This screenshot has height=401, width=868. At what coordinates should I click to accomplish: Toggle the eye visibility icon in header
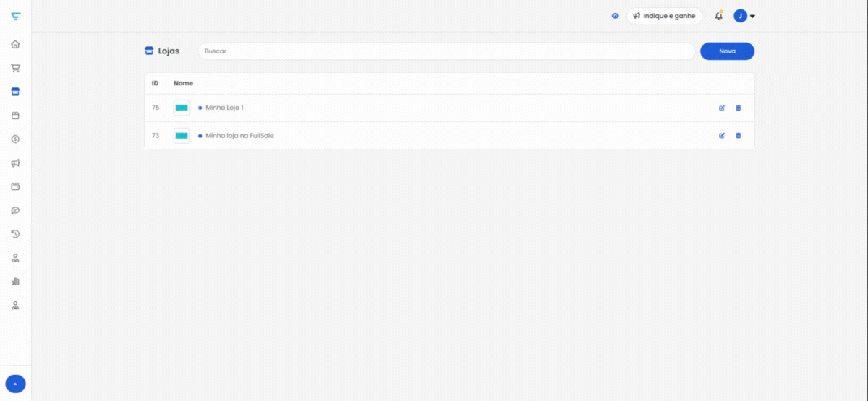point(616,16)
